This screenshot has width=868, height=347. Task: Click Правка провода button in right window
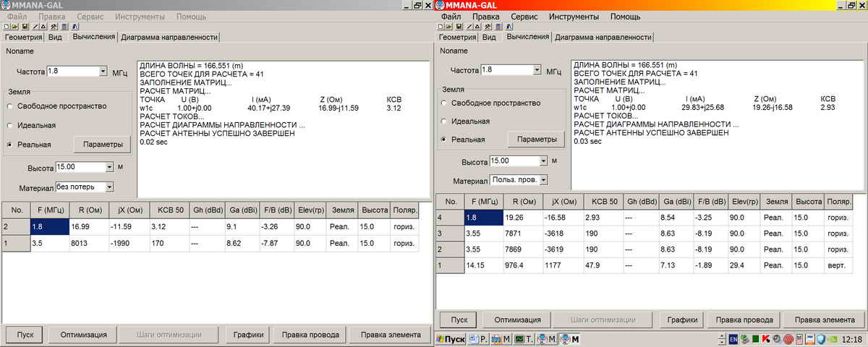744,320
